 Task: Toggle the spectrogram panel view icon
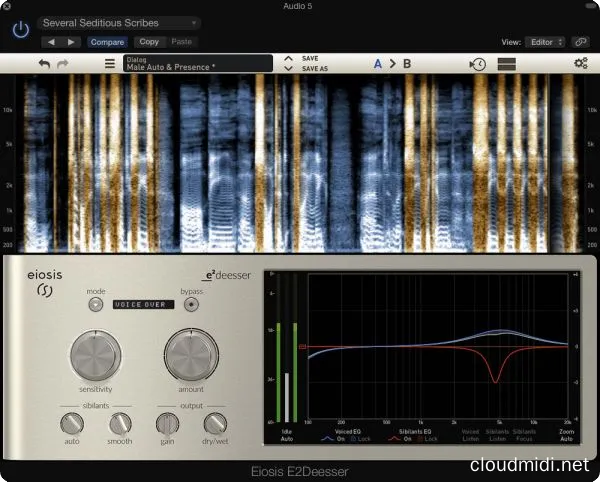click(507, 64)
